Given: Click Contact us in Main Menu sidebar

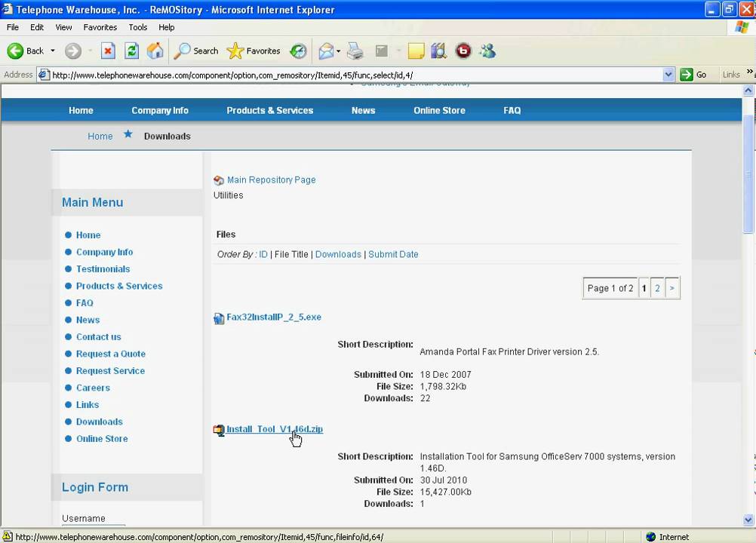Looking at the screenshot, I should click(98, 337).
